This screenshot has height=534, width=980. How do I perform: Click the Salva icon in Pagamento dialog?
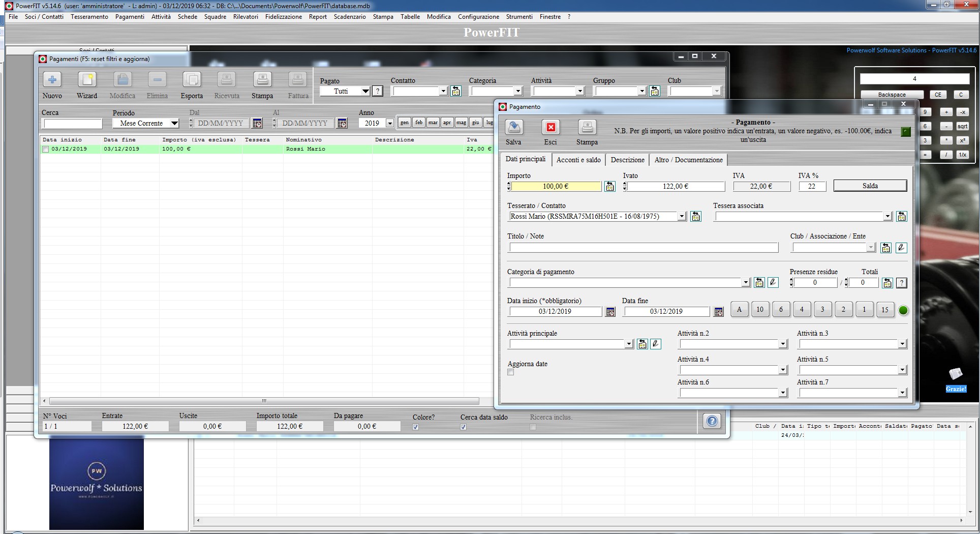click(x=514, y=127)
